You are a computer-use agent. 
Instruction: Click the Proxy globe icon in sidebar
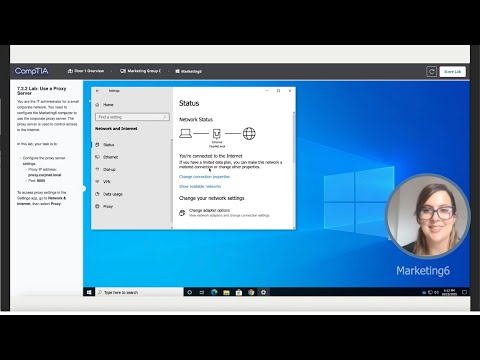tap(97, 206)
